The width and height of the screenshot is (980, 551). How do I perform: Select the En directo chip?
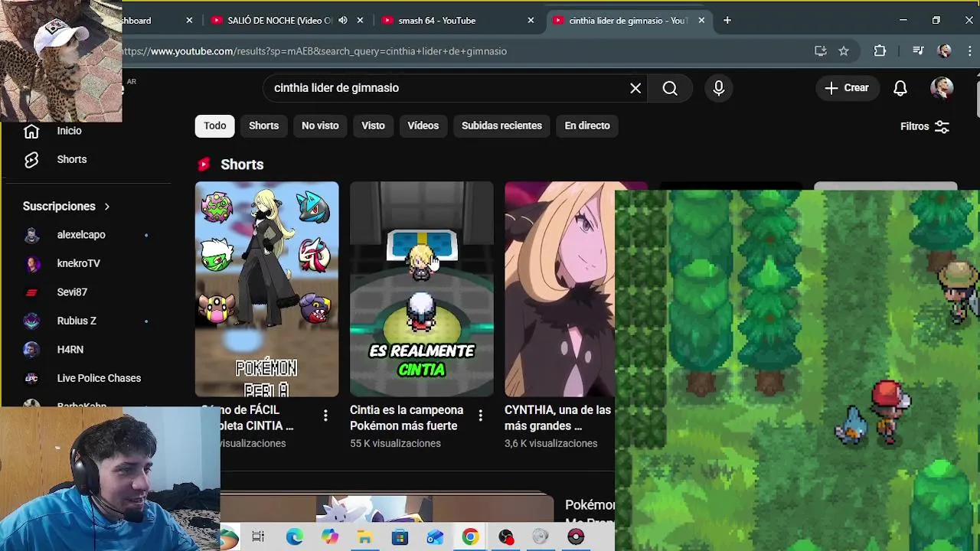[x=587, y=126]
